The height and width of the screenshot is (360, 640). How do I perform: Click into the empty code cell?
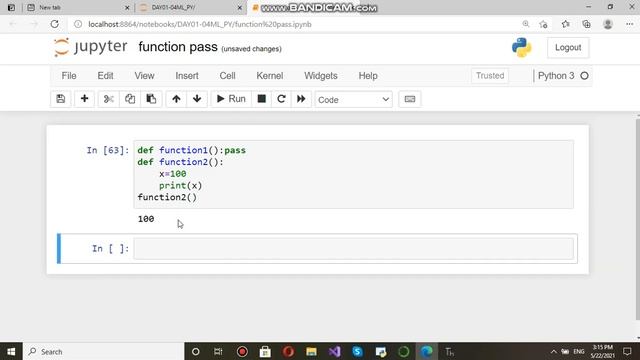tap(353, 249)
